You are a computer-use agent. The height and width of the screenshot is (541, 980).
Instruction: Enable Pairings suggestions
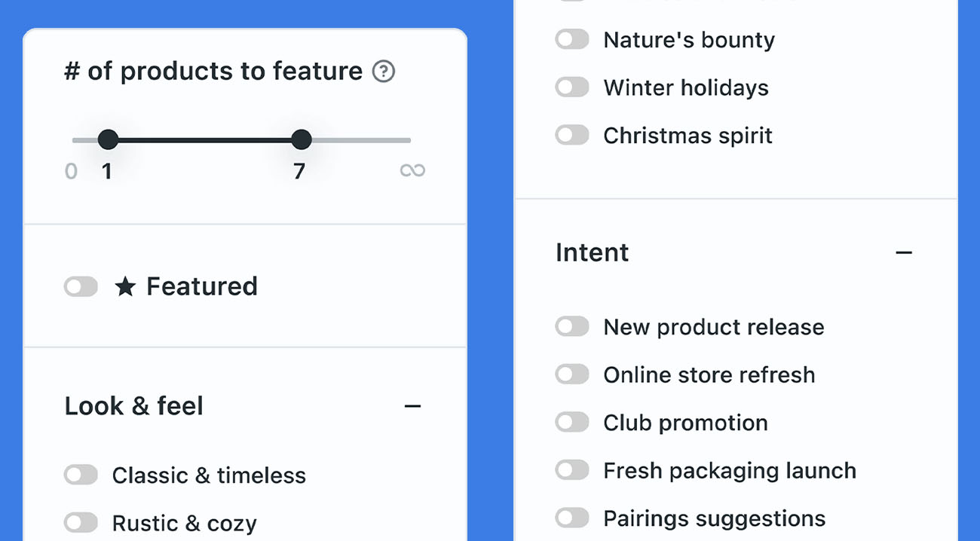pos(572,518)
